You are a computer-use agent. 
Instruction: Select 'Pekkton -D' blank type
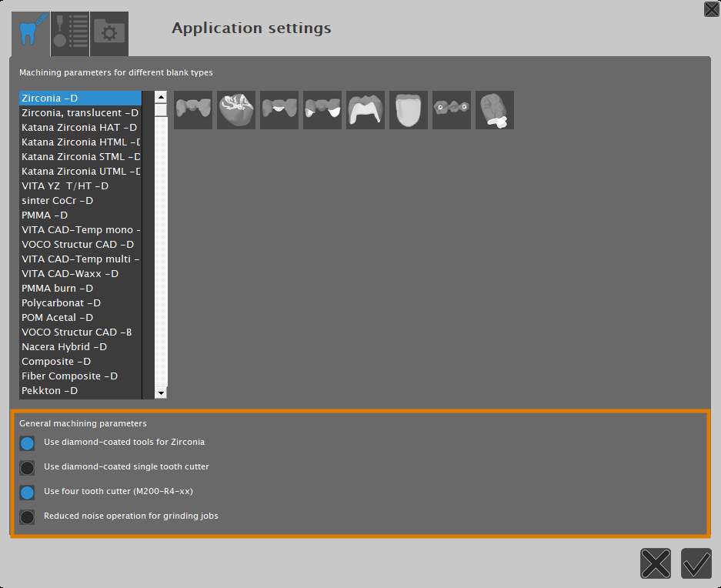click(81, 391)
